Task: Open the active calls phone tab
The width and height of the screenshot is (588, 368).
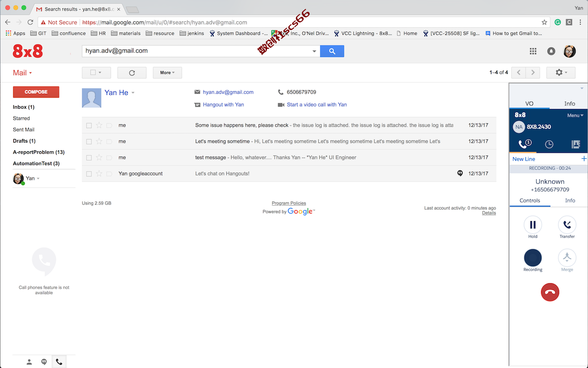Action: pos(524,144)
